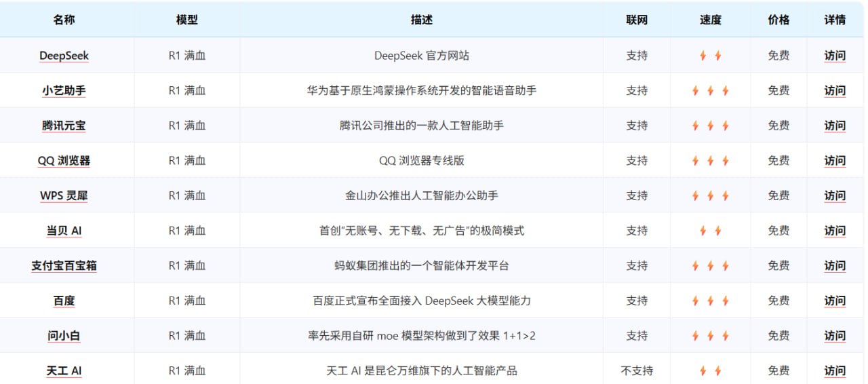Click the 支持 cell in 百度 row
Screen dimensions: 868x384
(637, 301)
